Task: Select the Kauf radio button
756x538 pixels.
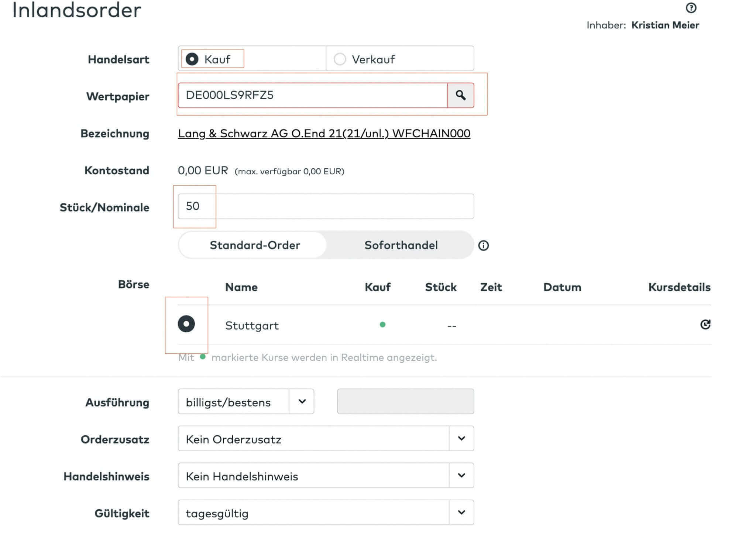Action: pos(192,59)
